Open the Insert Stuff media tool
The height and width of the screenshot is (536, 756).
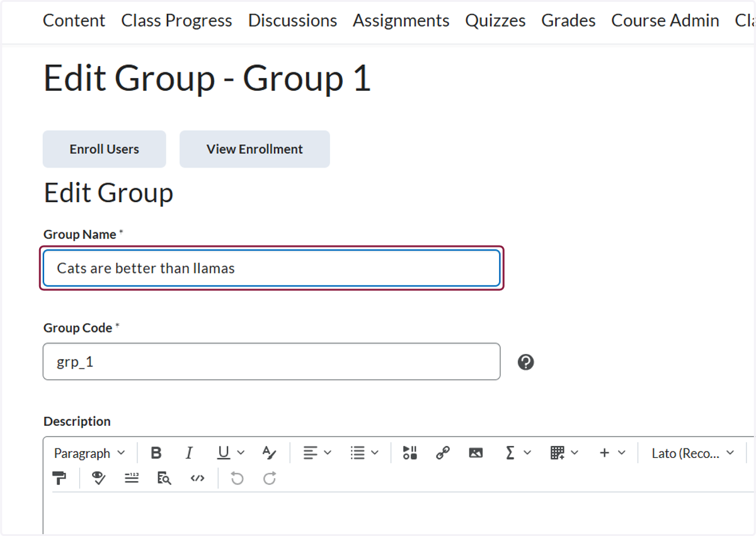click(410, 453)
